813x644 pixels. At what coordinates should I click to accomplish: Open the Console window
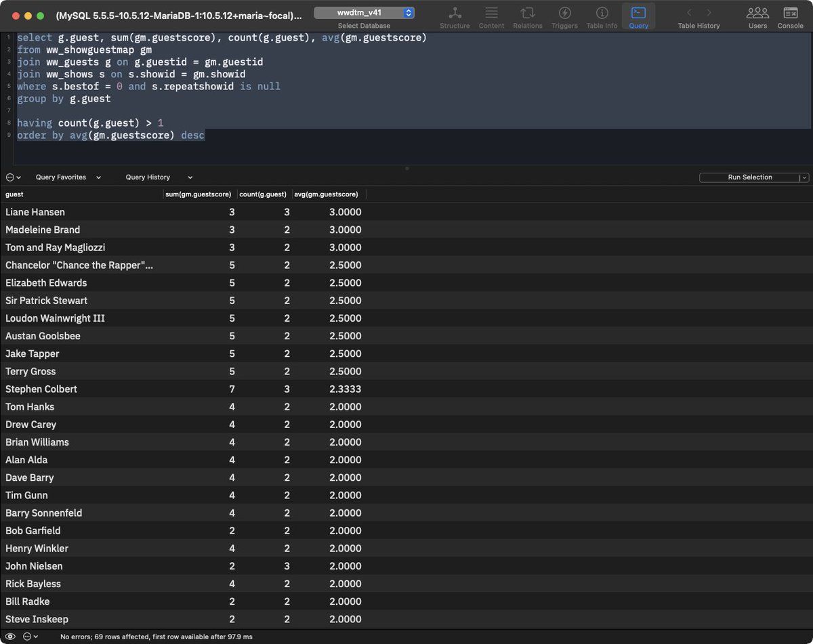(x=790, y=18)
